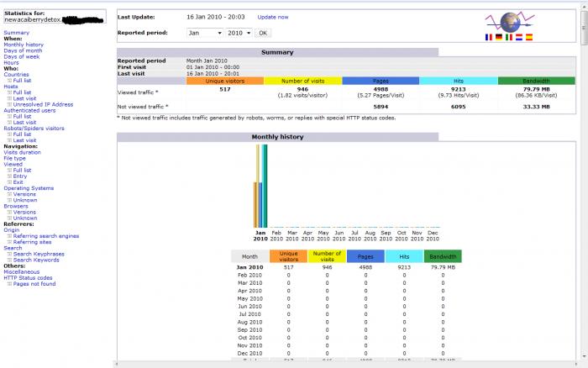588x368 pixels.
Task: Select the Italian flag language icon
Action: coord(509,38)
